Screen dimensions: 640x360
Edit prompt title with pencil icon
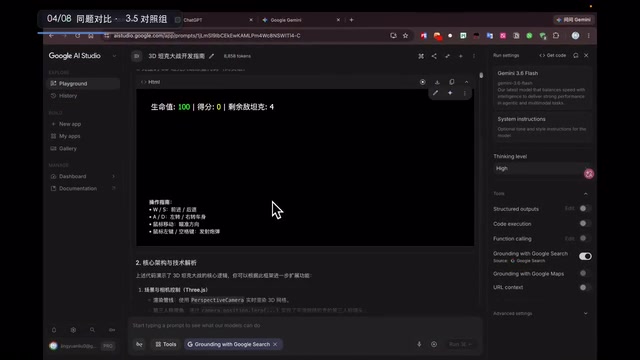coord(211,56)
